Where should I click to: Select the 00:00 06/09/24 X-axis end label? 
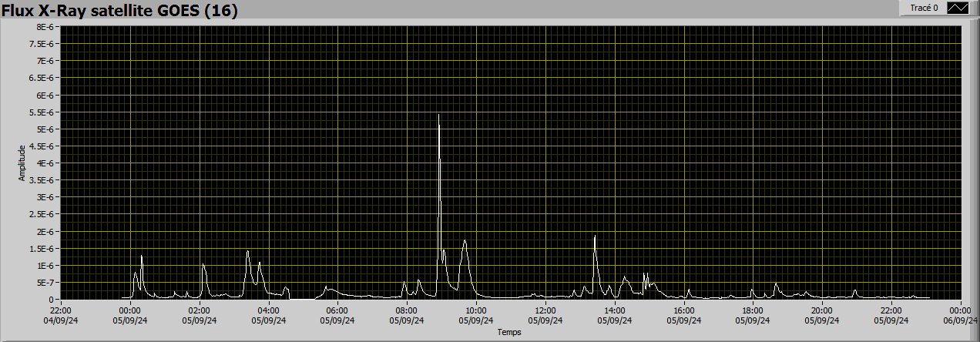[x=961, y=315]
